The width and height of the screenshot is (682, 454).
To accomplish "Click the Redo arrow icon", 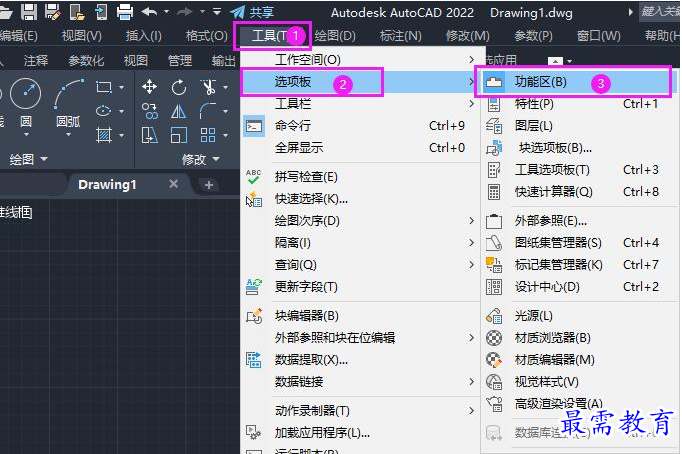I will coord(184,12).
